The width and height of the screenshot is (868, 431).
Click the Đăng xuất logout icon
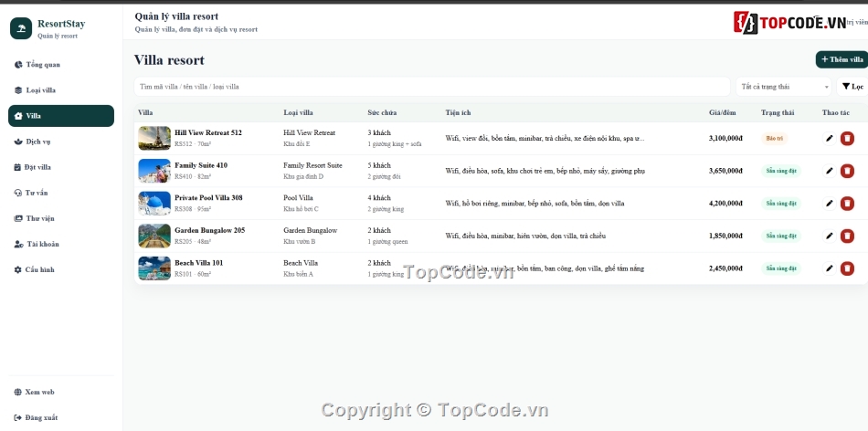pyautogui.click(x=17, y=417)
